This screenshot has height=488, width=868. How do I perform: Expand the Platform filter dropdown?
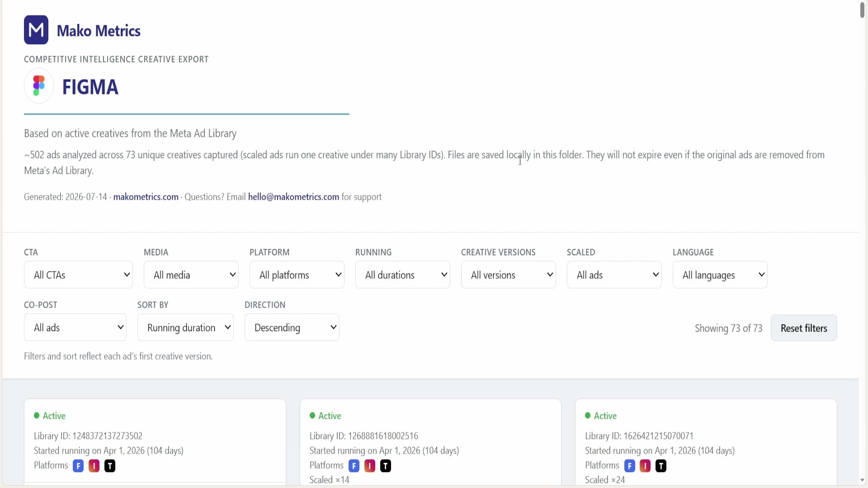pyautogui.click(x=297, y=275)
